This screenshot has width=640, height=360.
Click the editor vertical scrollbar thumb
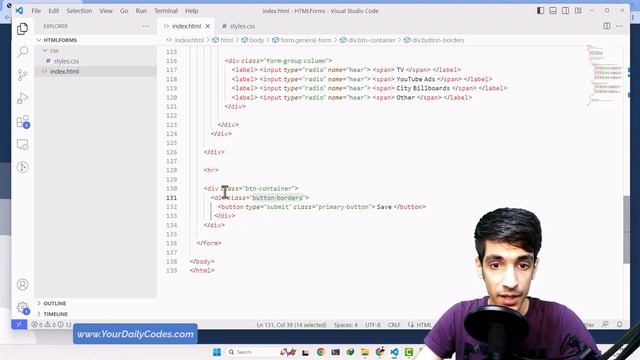(x=627, y=230)
